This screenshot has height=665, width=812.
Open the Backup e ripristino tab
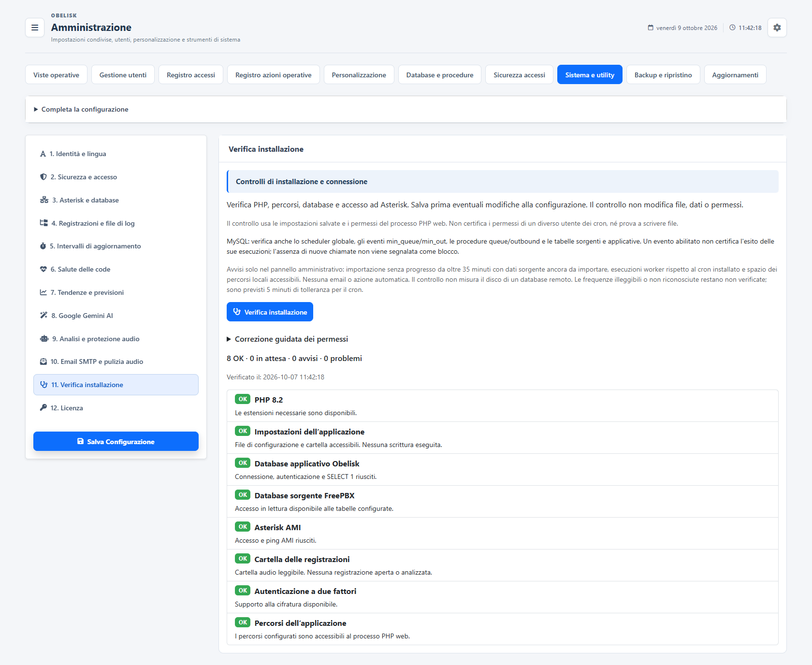[663, 75]
